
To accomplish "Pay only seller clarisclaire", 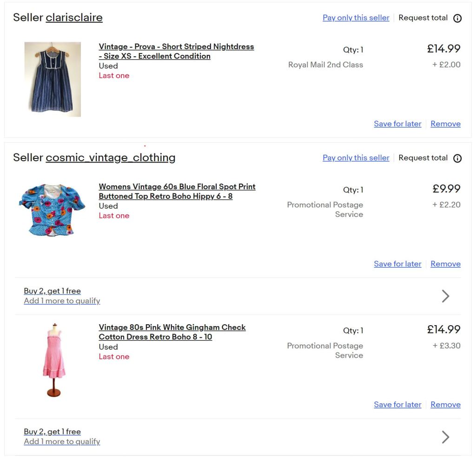I will [x=356, y=18].
